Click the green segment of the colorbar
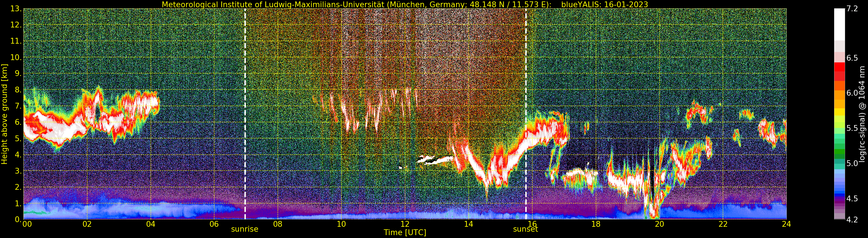Screen dimensions: 868x238 (839, 151)
